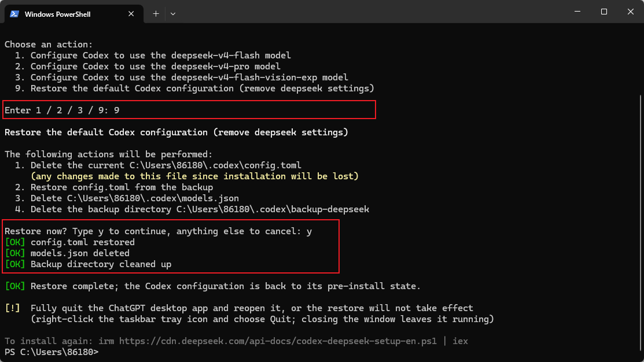Click the empty title bar area beside tabs
The image size is (644, 362).
tap(370, 12)
